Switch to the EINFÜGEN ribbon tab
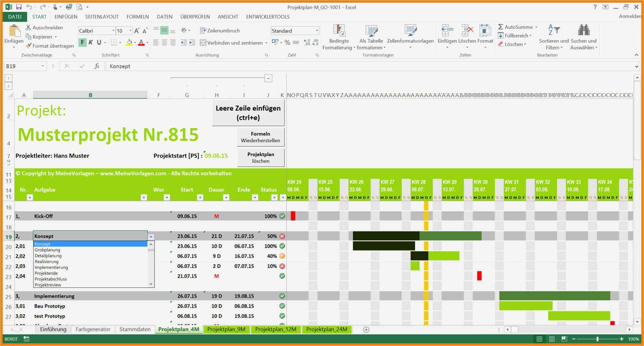The image size is (644, 346). [66, 17]
